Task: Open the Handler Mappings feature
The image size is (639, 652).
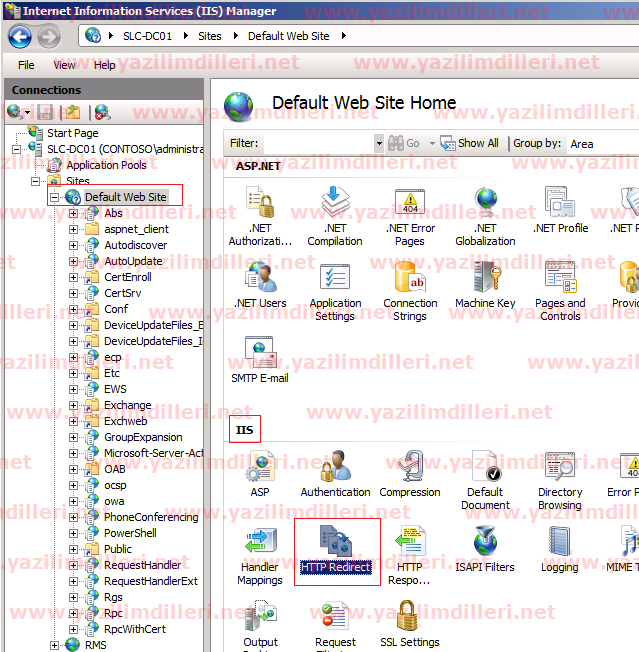Action: [x=260, y=555]
